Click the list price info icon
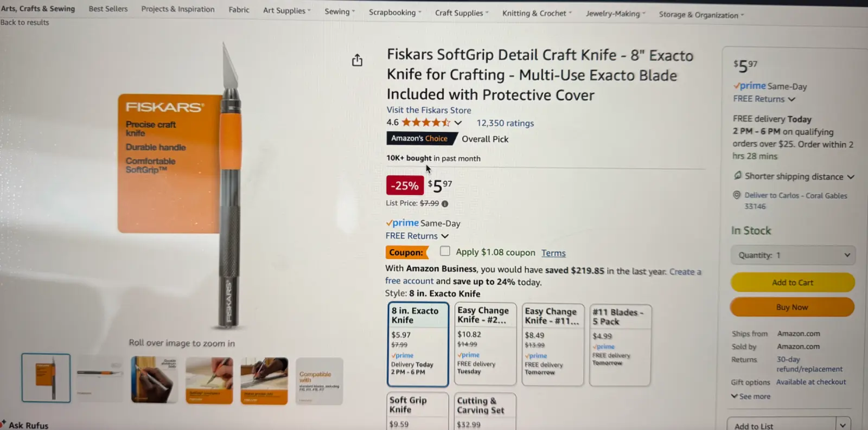The height and width of the screenshot is (430, 868). (x=445, y=204)
